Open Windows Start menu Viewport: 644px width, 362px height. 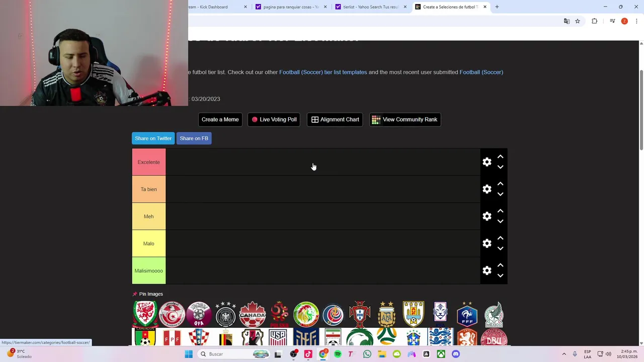(x=189, y=354)
